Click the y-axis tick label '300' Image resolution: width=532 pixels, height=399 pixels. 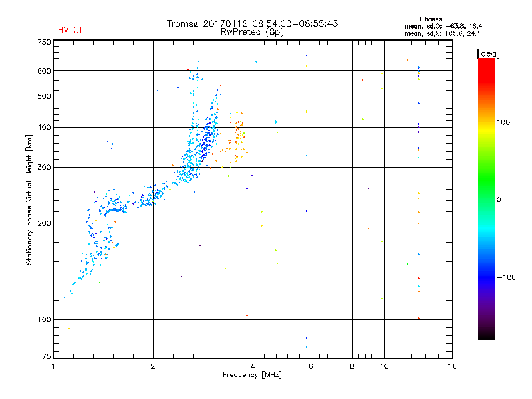point(44,168)
